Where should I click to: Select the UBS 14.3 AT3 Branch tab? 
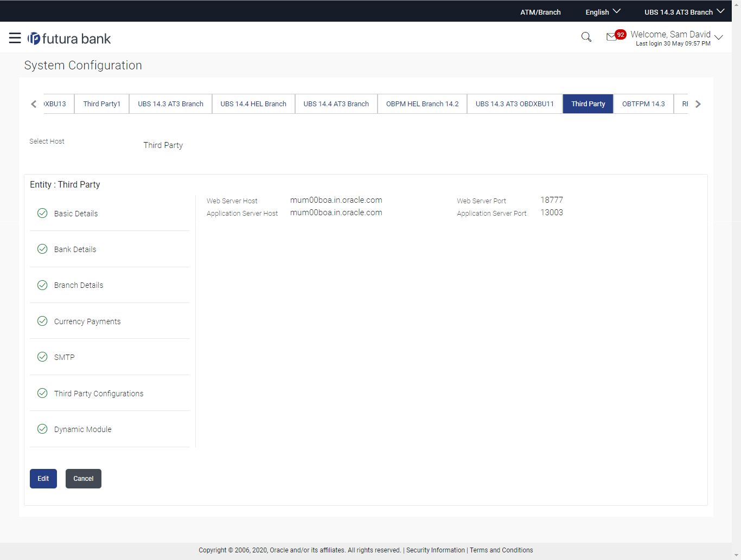[170, 104]
